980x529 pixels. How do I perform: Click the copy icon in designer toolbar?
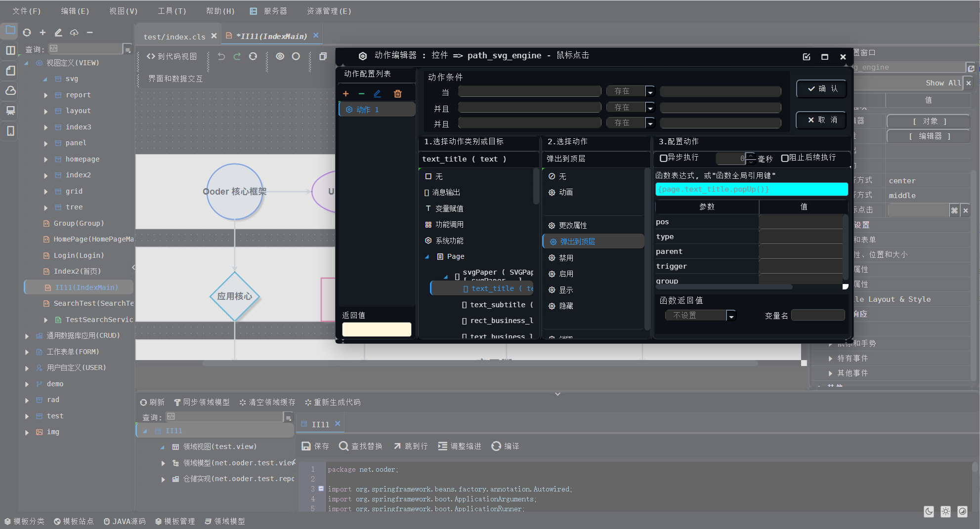click(323, 56)
